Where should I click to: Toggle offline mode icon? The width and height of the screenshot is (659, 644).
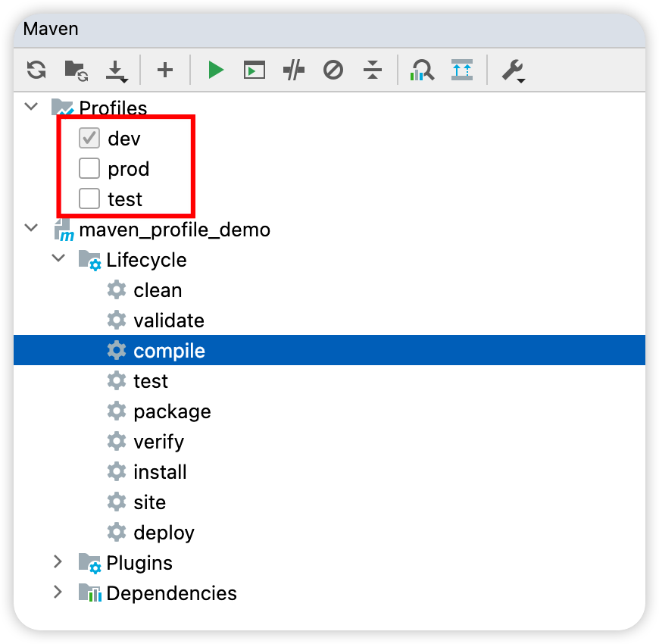(293, 70)
